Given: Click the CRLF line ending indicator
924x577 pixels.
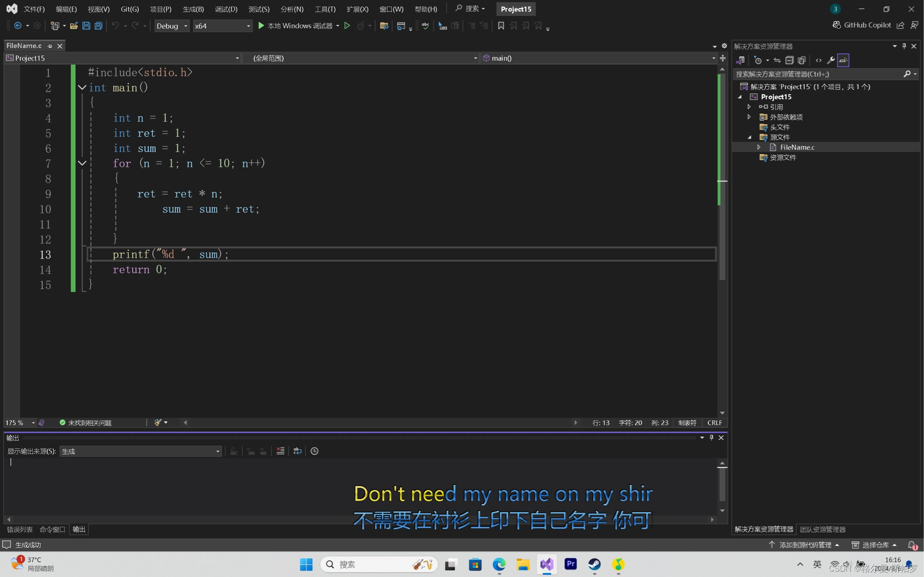Looking at the screenshot, I should (715, 422).
